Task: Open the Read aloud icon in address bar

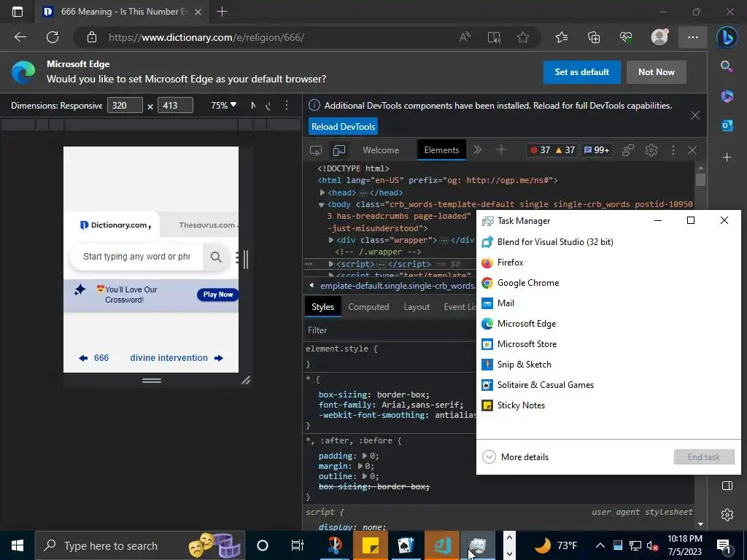Action: pyautogui.click(x=465, y=37)
